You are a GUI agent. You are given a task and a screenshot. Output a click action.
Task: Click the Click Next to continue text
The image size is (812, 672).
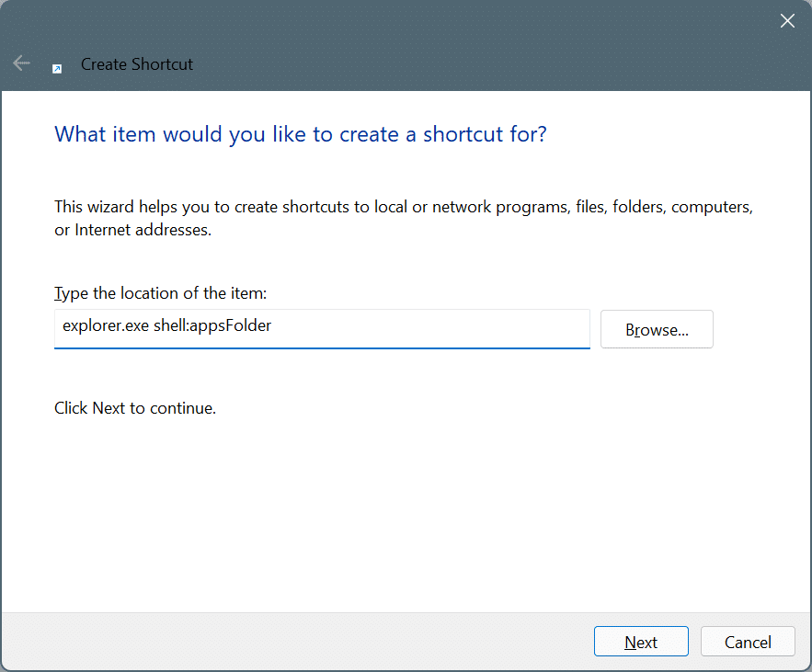134,407
